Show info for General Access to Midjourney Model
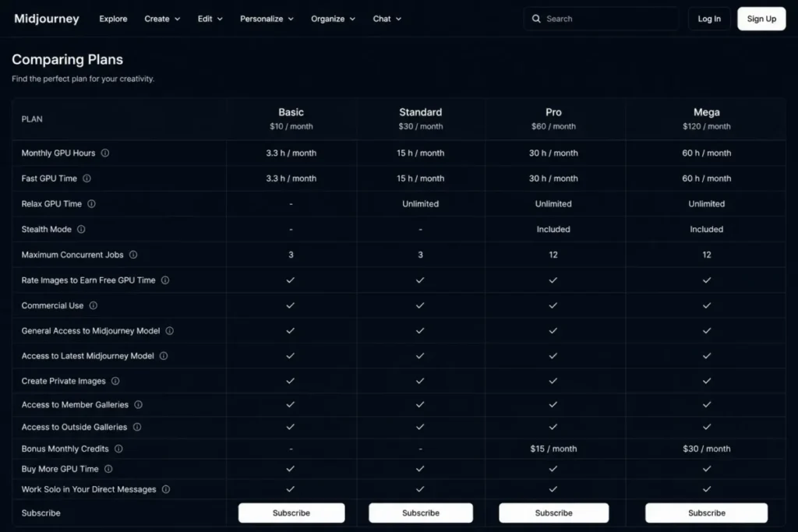Viewport: 798px width, 532px height. [170, 331]
